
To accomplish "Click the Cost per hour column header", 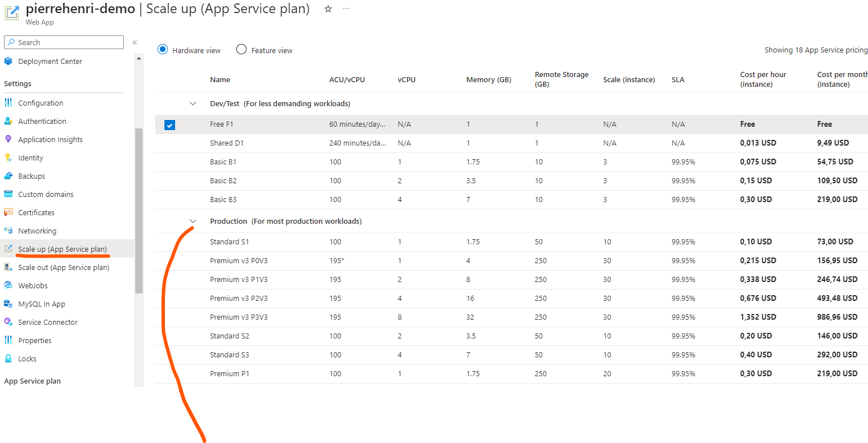I will coord(763,79).
